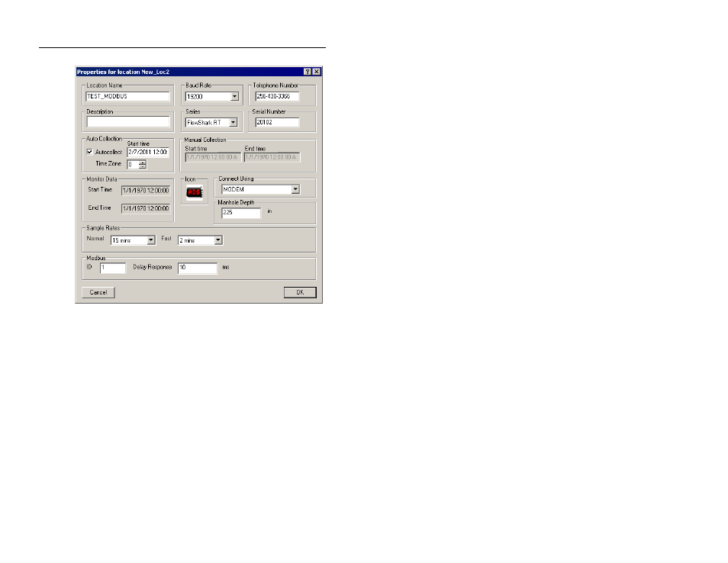The height and width of the screenshot is (563, 728).
Task: Open the dialog's help question-mark button
Action: 308,72
